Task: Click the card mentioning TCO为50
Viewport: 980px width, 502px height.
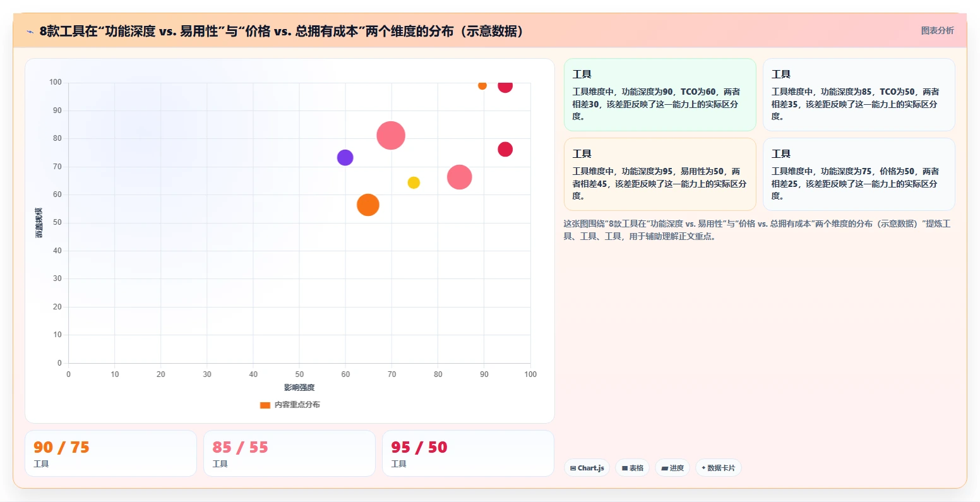Action: [859, 95]
